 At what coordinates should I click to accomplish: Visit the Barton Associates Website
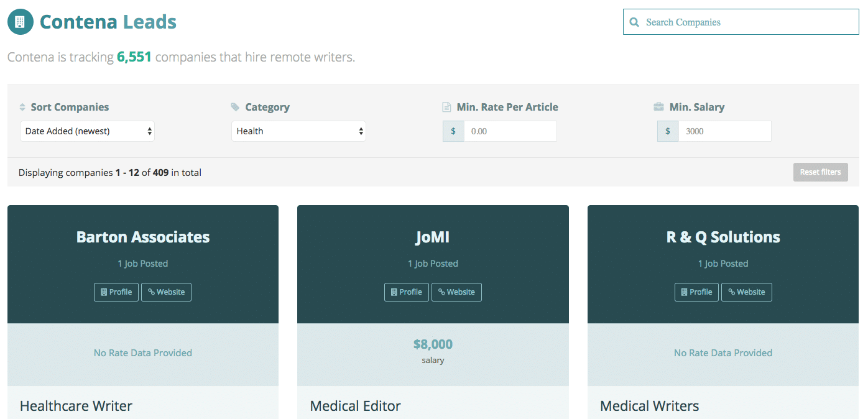coord(166,292)
